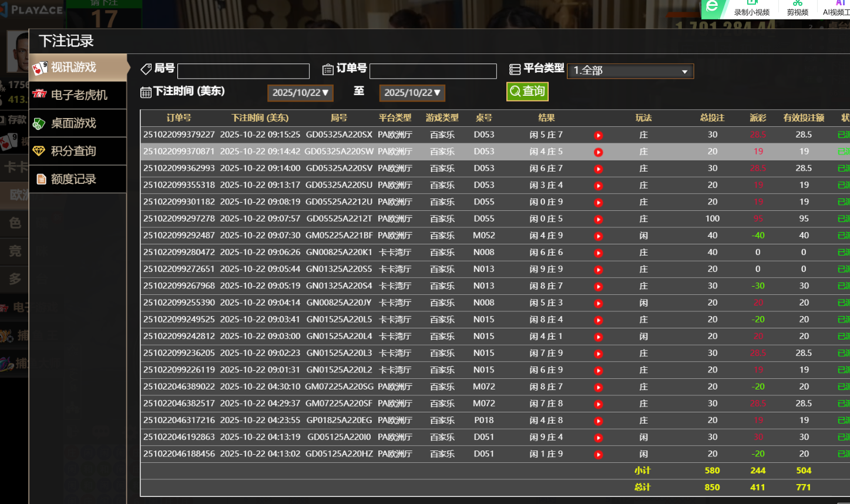Expand the end date picker after 至
850x504 pixels.
pos(412,93)
